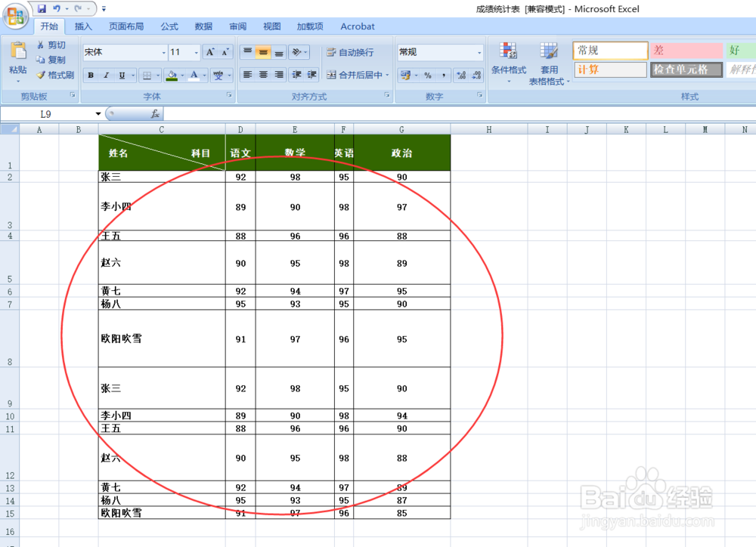Switch to the 页面布局 tab
The width and height of the screenshot is (756, 547).
point(126,26)
